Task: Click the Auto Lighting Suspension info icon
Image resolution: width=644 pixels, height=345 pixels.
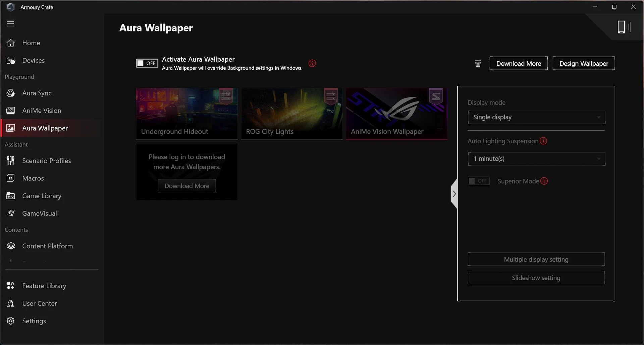Action: pos(543,141)
